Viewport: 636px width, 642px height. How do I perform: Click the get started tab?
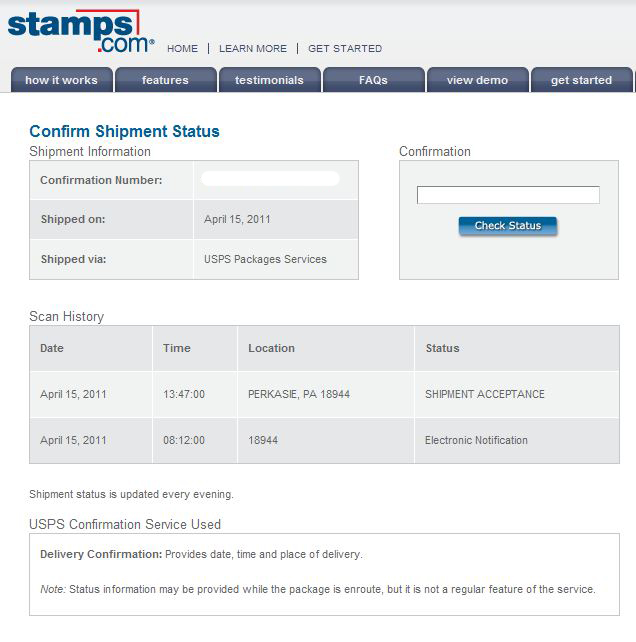pyautogui.click(x=582, y=80)
